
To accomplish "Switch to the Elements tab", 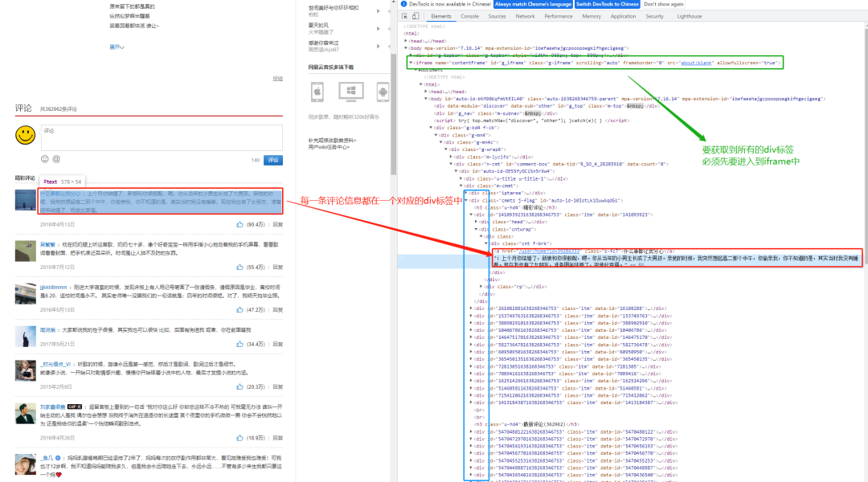I will (x=441, y=16).
